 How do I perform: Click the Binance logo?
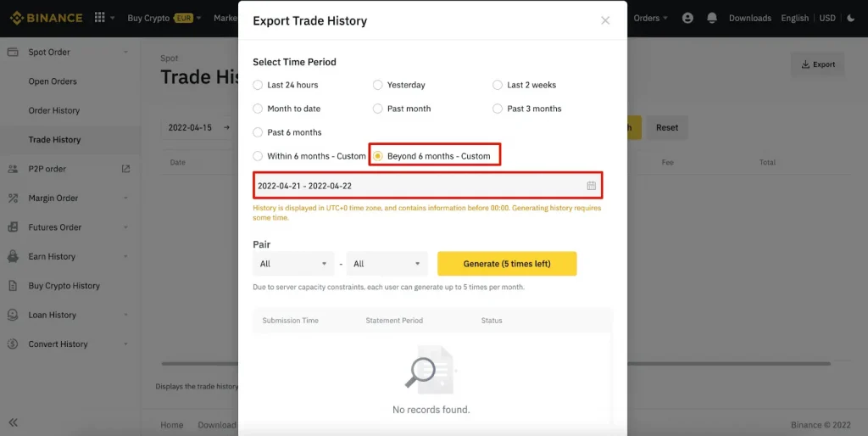47,18
